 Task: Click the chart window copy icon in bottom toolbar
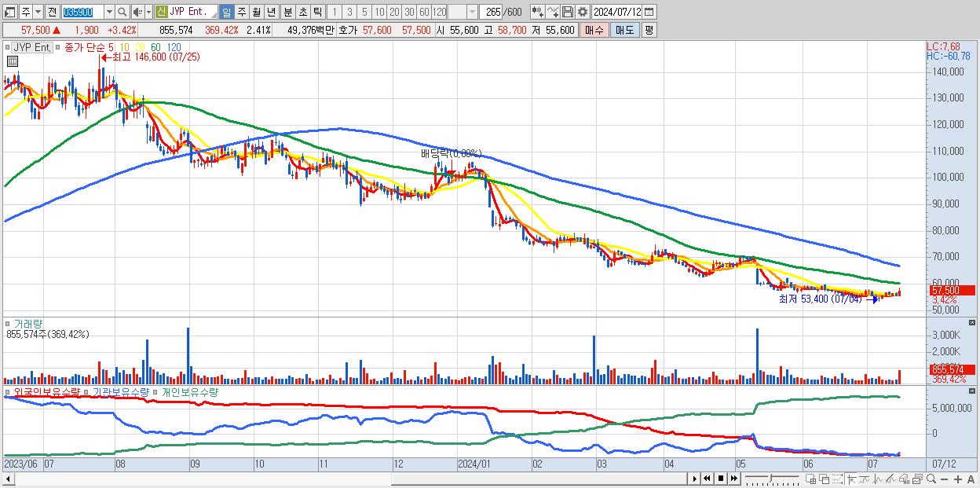click(917, 479)
